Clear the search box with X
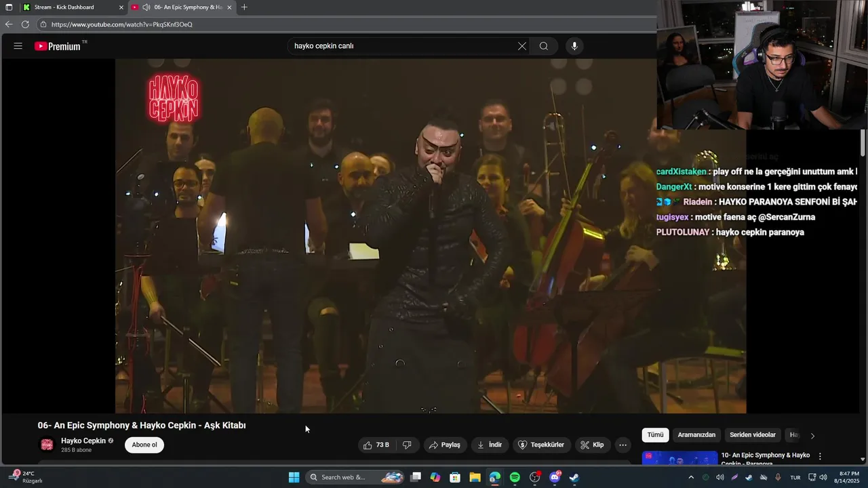868x488 pixels. pyautogui.click(x=521, y=46)
